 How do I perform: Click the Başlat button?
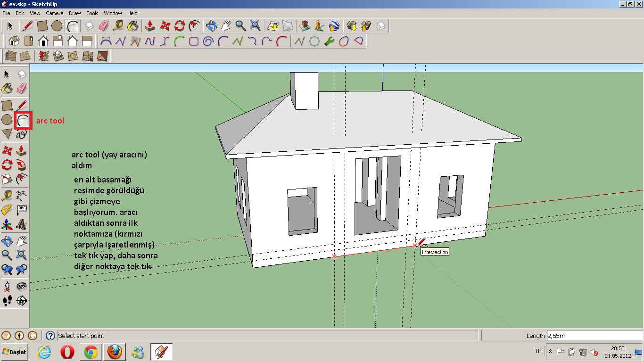click(x=14, y=352)
